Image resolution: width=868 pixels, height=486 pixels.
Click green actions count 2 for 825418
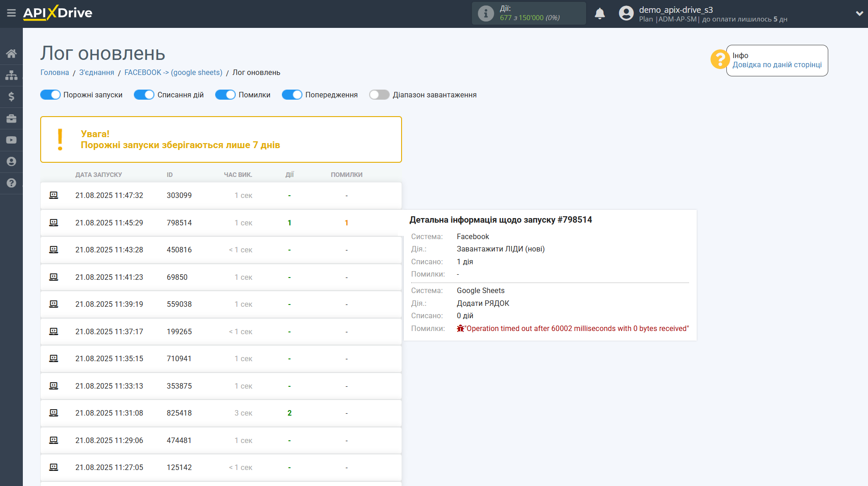(x=289, y=413)
